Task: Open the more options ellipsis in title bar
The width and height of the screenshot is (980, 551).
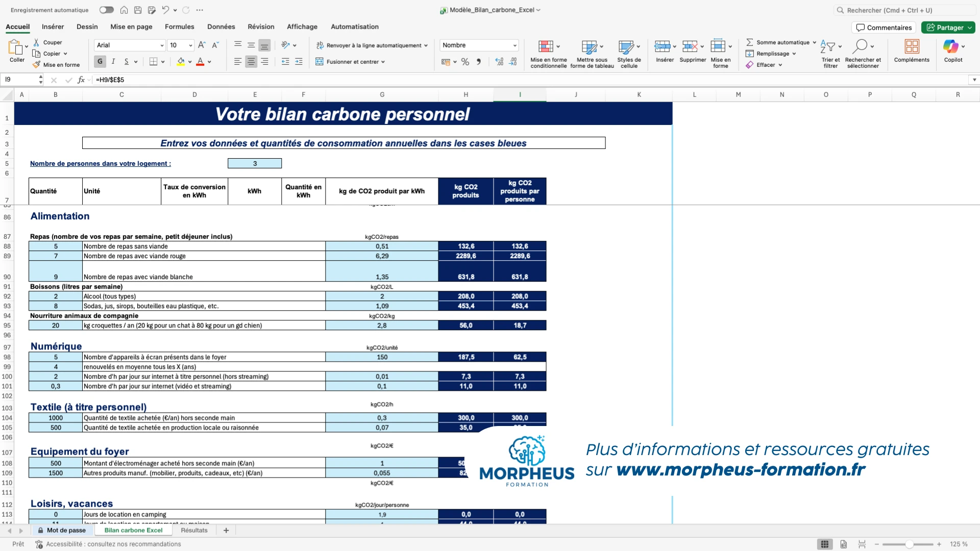Action: (200, 10)
